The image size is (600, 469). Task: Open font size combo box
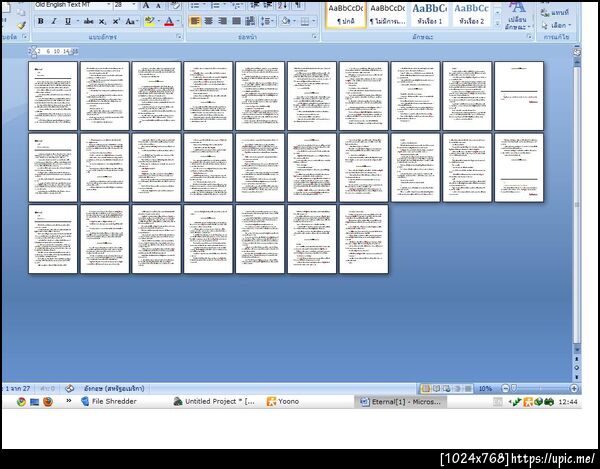click(x=125, y=5)
